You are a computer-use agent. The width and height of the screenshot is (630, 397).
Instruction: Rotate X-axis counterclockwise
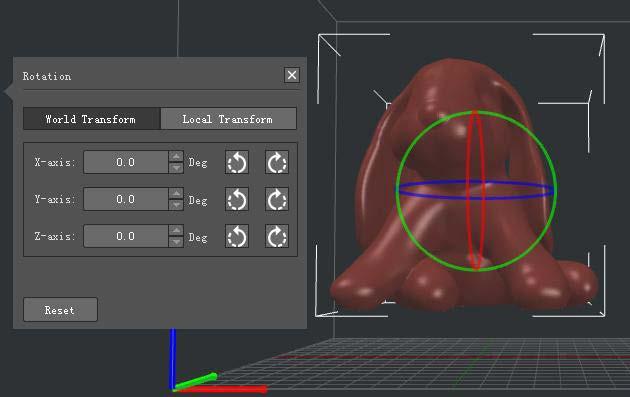237,162
